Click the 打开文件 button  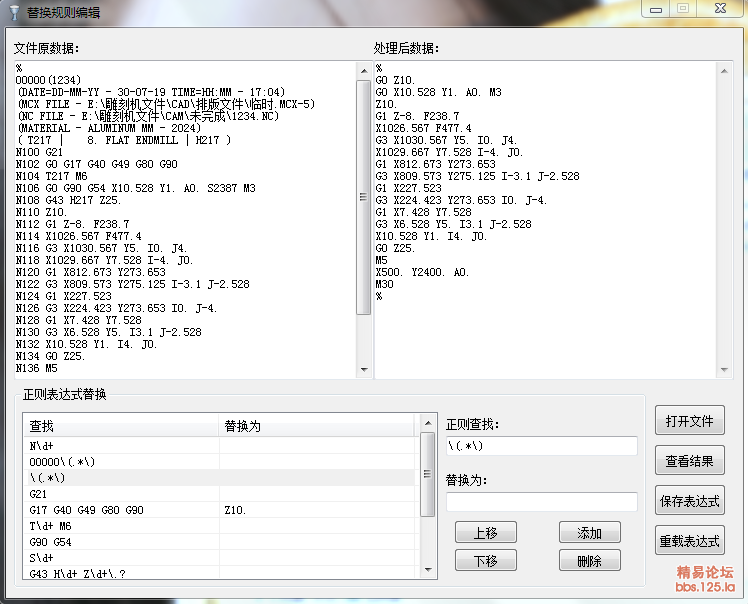689,420
